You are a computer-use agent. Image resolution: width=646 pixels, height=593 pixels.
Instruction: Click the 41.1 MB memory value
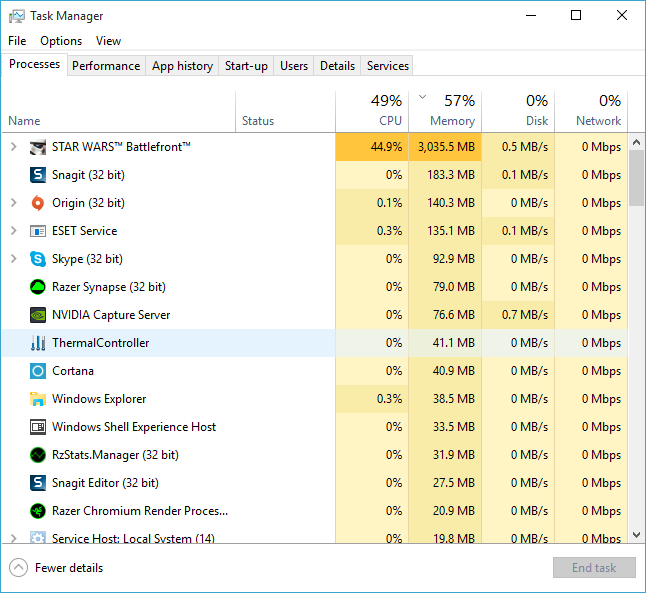tap(454, 343)
